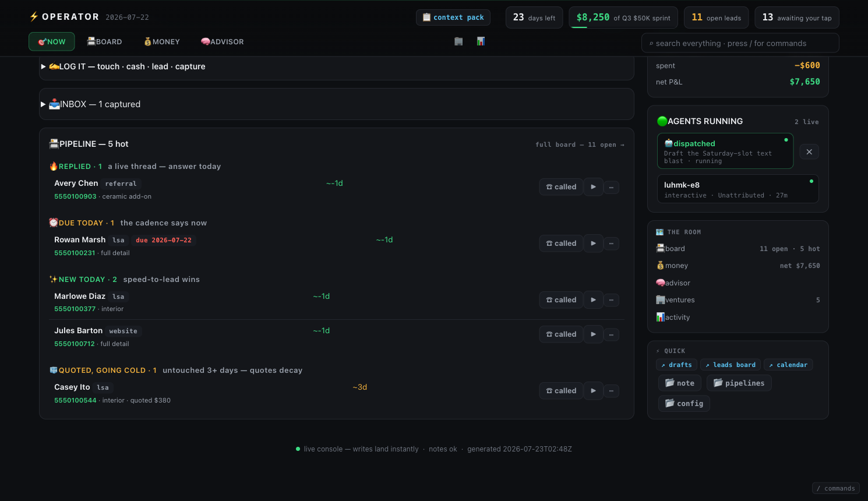Click phone number 5550100544
Image resolution: width=868 pixels, height=501 pixels.
(75, 400)
